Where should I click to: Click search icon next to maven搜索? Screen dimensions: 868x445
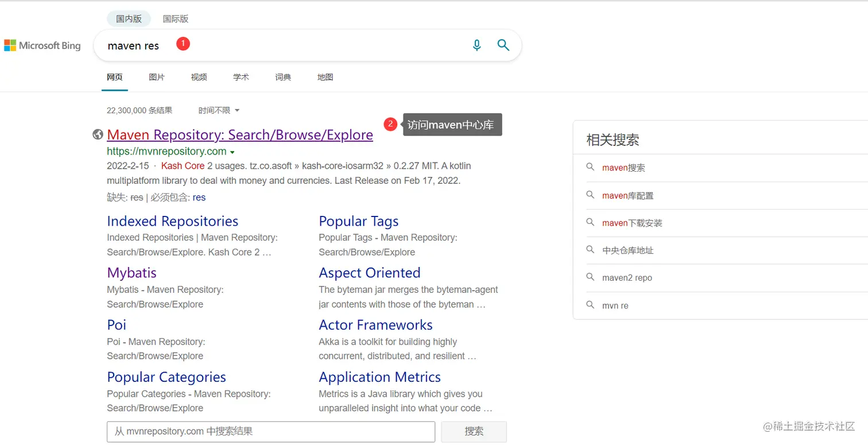pyautogui.click(x=590, y=168)
